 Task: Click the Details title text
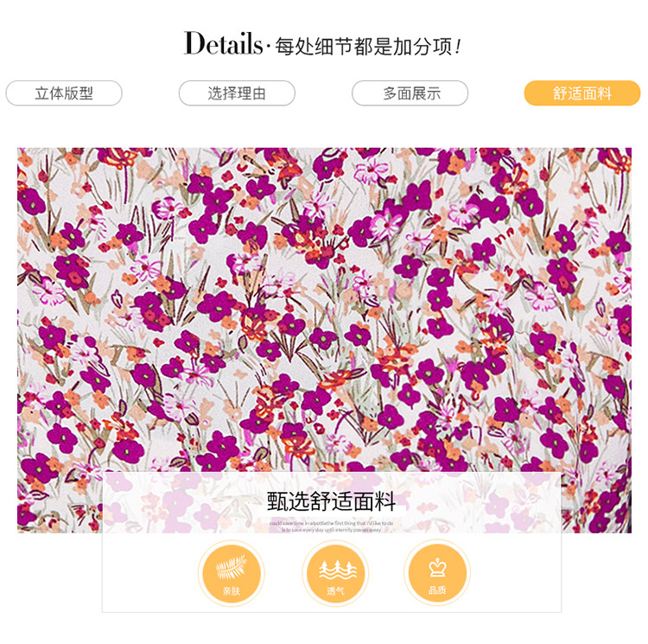[x=223, y=43]
